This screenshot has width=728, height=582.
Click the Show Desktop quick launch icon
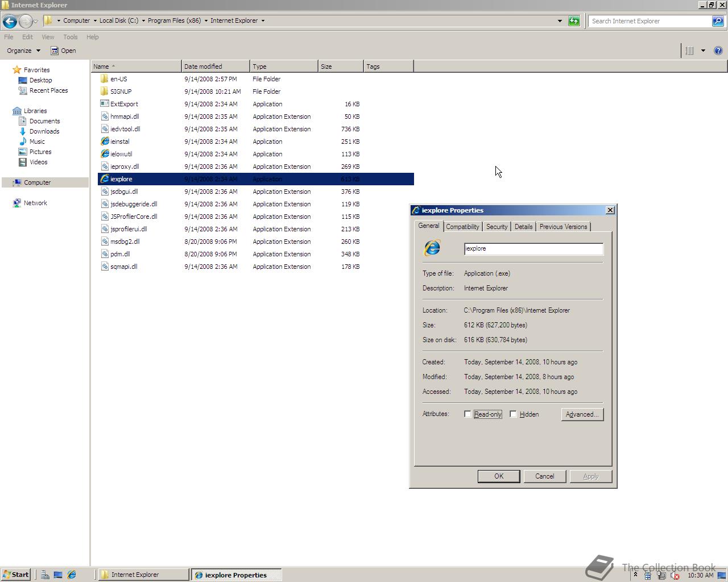[x=58, y=575]
